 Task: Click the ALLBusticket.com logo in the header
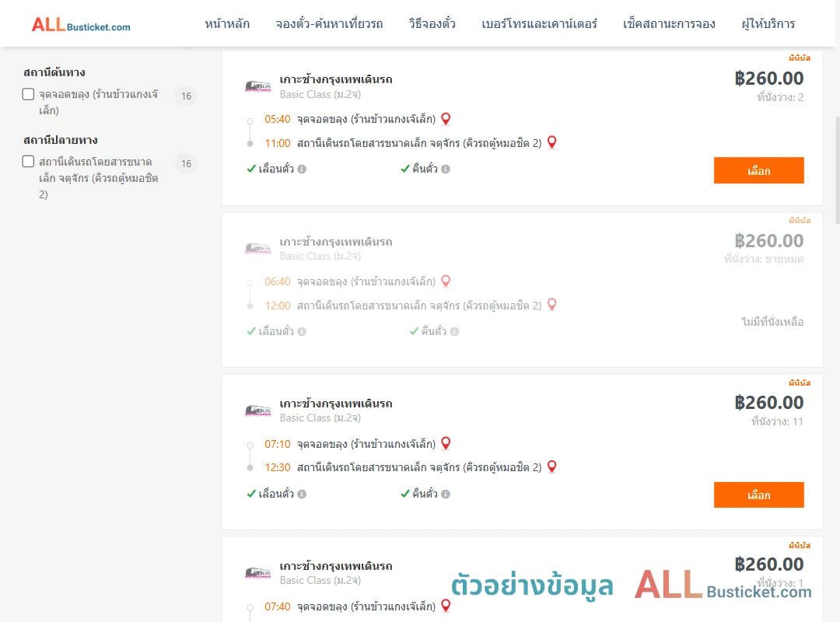81,25
